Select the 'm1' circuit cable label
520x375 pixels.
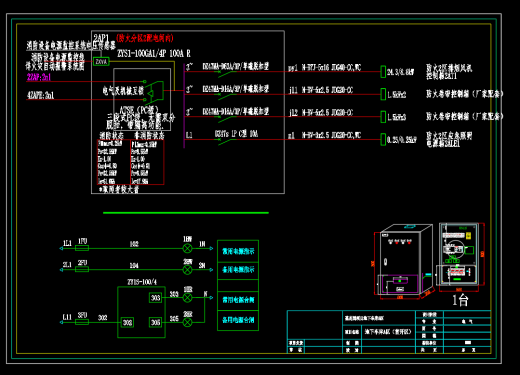(x=291, y=135)
